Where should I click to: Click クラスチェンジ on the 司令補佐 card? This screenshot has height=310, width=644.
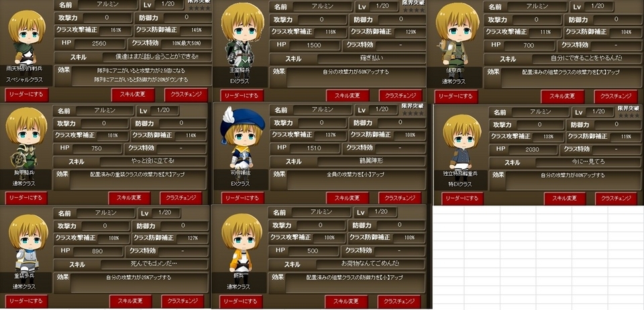point(400,198)
